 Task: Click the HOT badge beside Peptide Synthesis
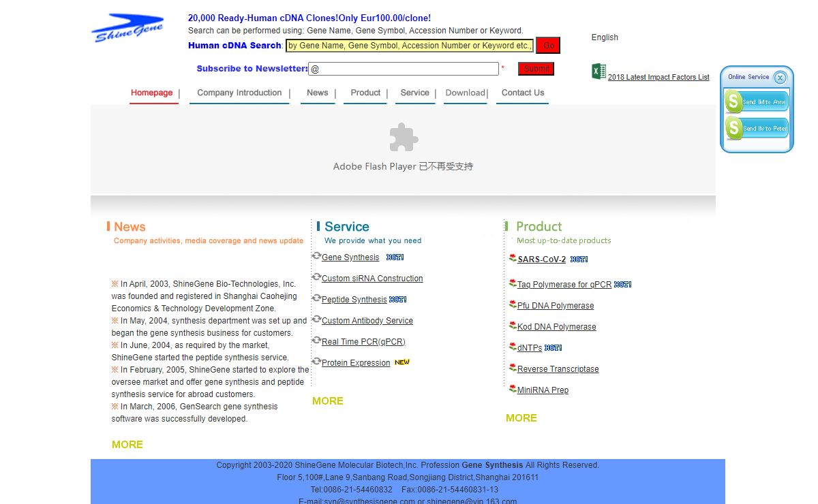tap(397, 300)
